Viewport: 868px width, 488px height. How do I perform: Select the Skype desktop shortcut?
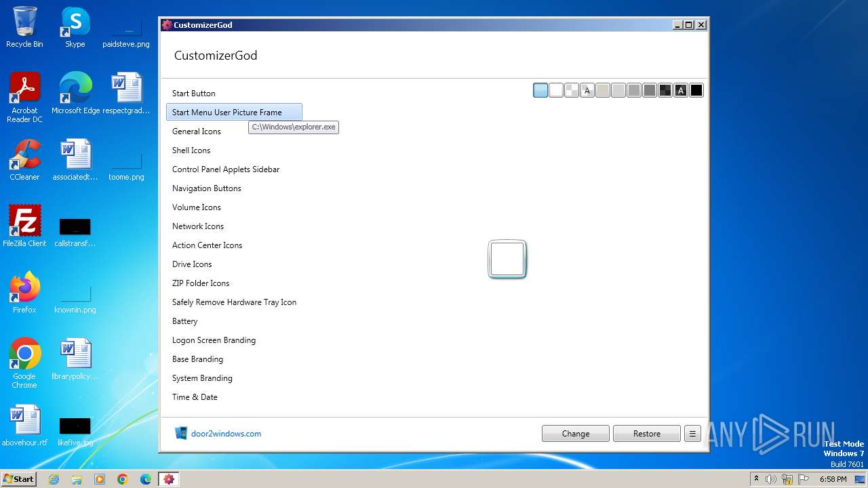75,27
